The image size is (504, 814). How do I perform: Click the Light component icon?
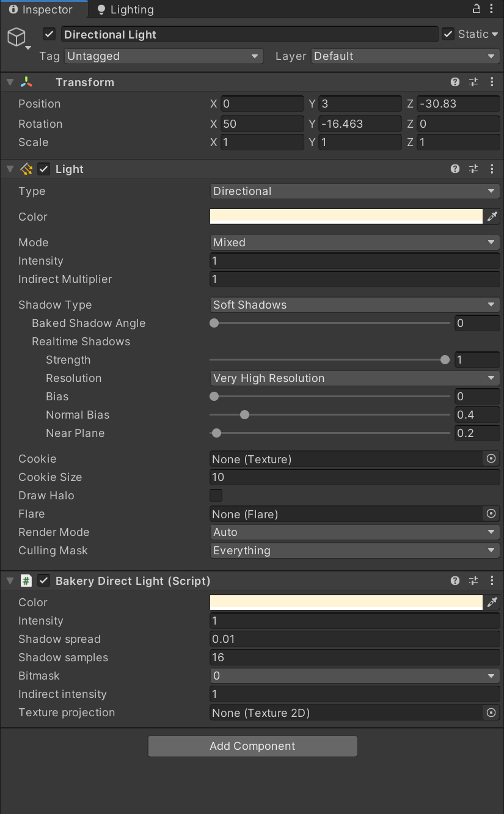[x=26, y=169]
